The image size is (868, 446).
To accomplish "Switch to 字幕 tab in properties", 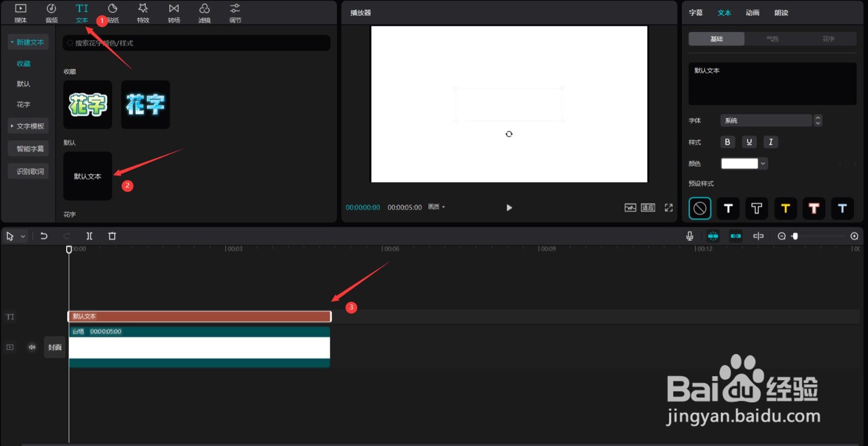I will 695,12.
